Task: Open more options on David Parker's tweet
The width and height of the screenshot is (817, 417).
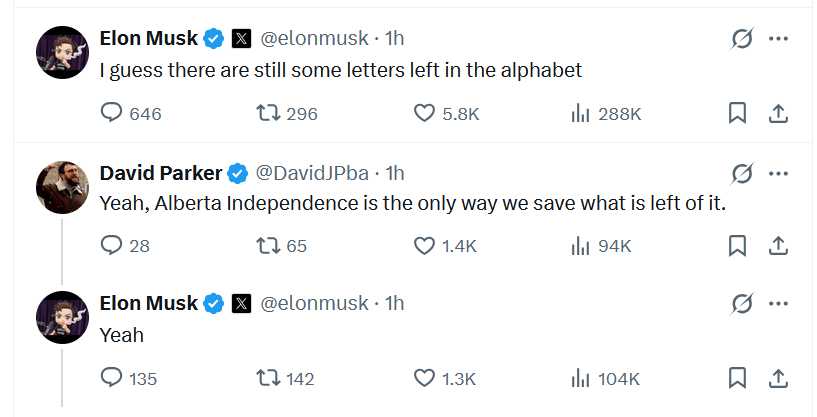Action: (778, 173)
